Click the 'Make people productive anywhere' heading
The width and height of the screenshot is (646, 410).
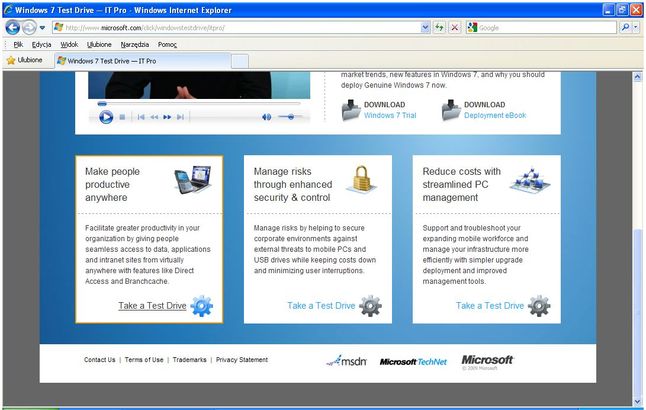pos(112,184)
